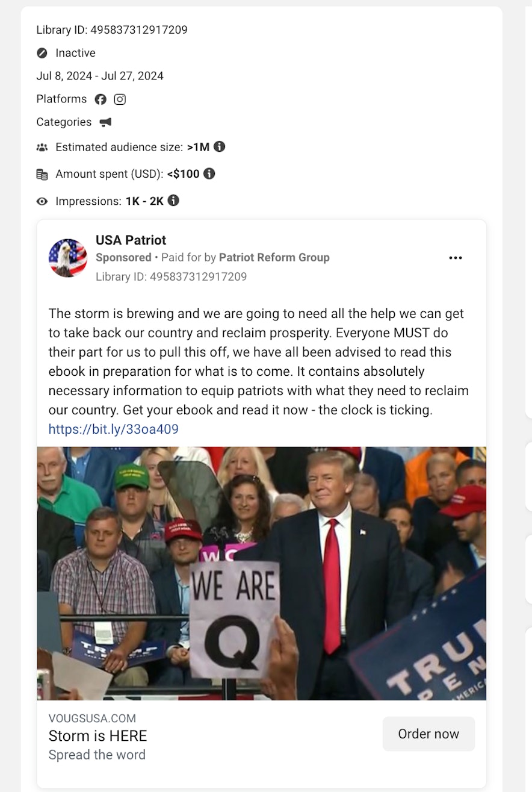Viewport: 532px width, 792px height.
Task: Open the bit.ly/33oa409 link
Action: coord(114,429)
